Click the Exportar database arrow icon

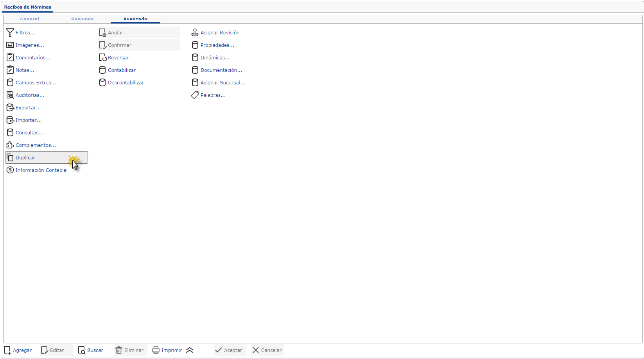point(10,108)
